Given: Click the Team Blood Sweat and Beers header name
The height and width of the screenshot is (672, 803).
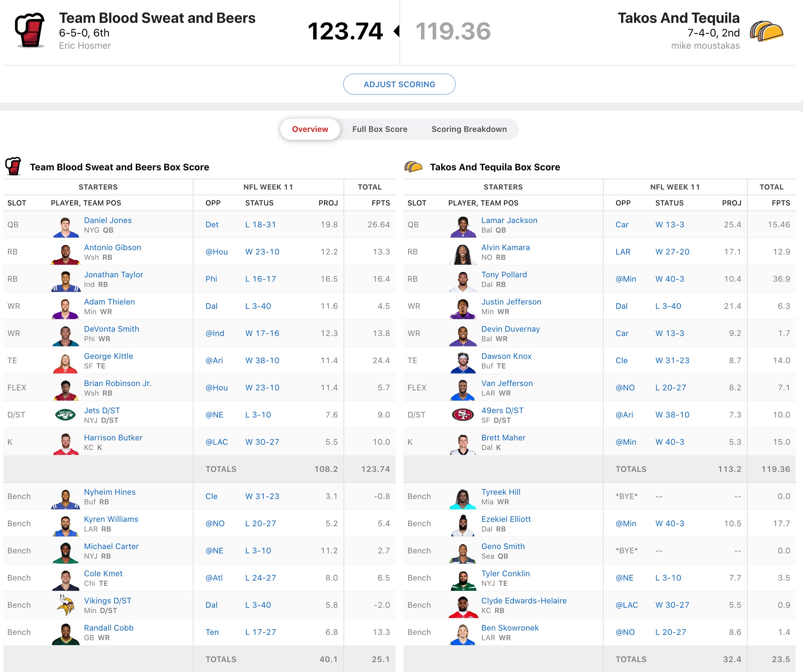Looking at the screenshot, I should (x=157, y=18).
